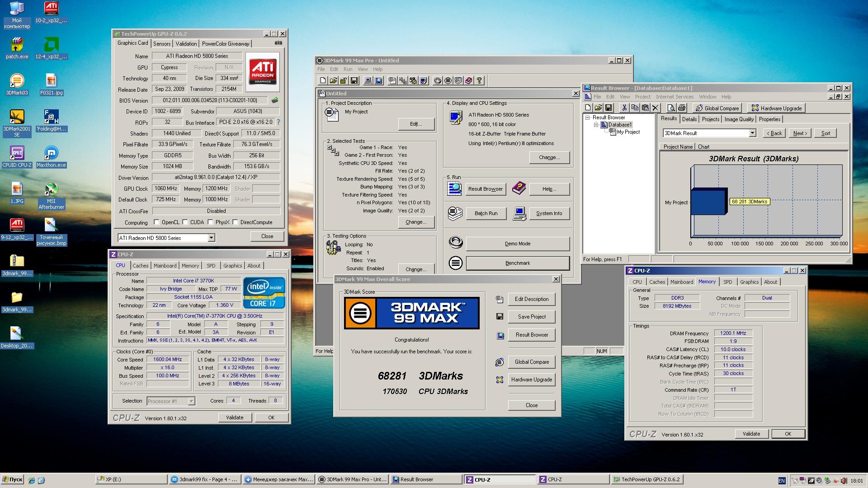Open ATI Radeon HD 5800 card dropdown
The height and width of the screenshot is (488, 868).
pos(211,238)
